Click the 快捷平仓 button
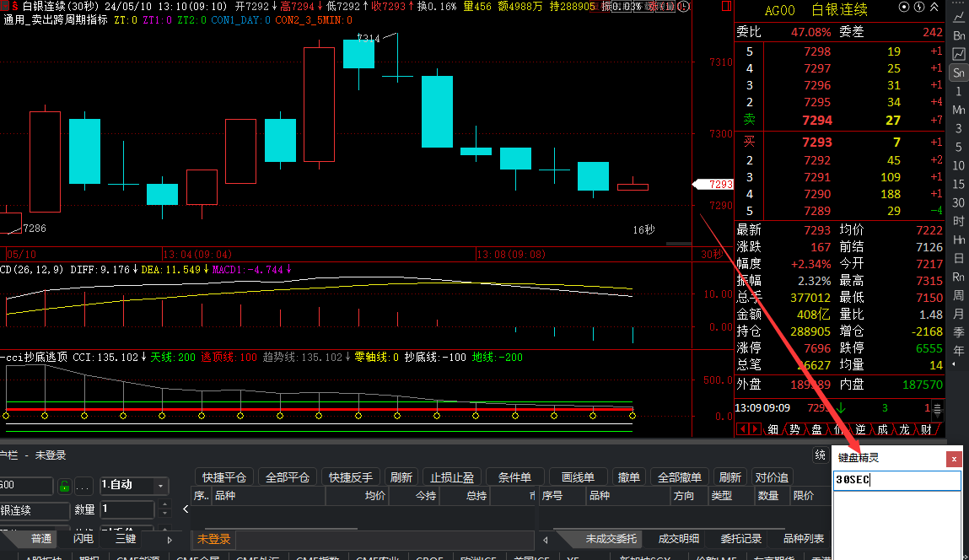Screen dimensions: 969x560 click(x=223, y=477)
